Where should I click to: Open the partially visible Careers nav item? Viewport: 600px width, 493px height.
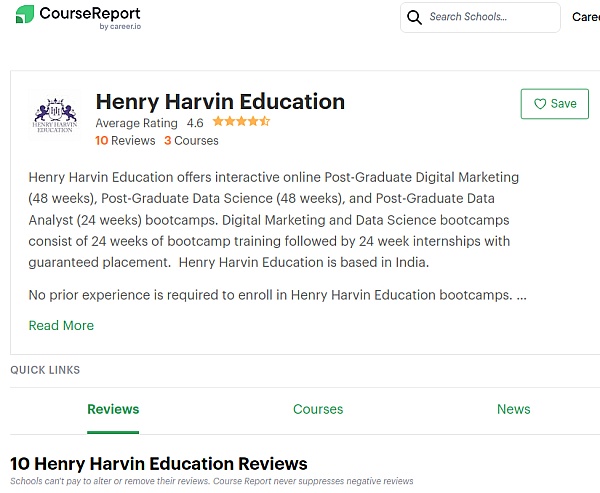pos(585,17)
